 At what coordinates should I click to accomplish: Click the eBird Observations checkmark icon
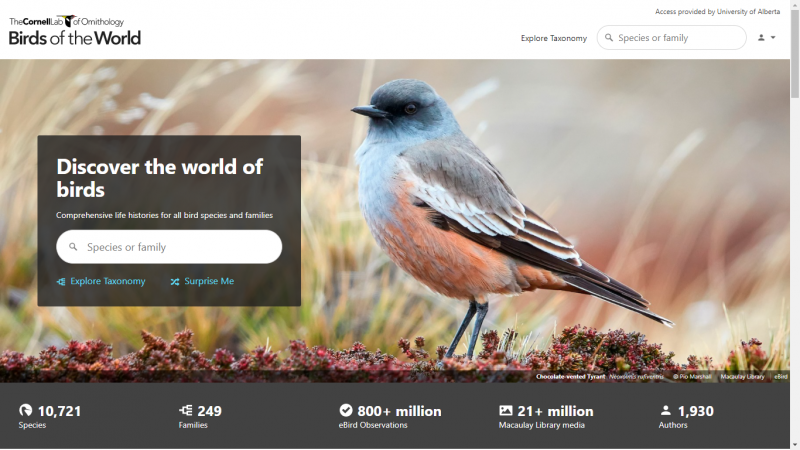pos(346,410)
